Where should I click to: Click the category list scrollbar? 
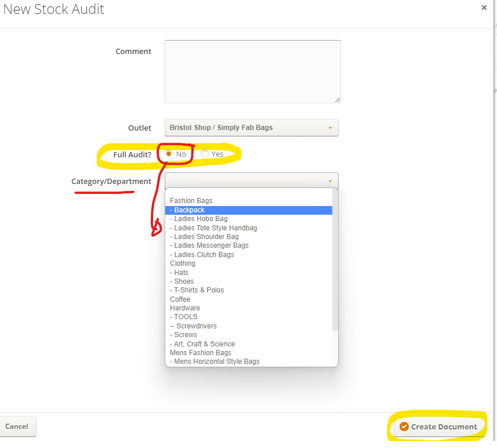coord(335,259)
